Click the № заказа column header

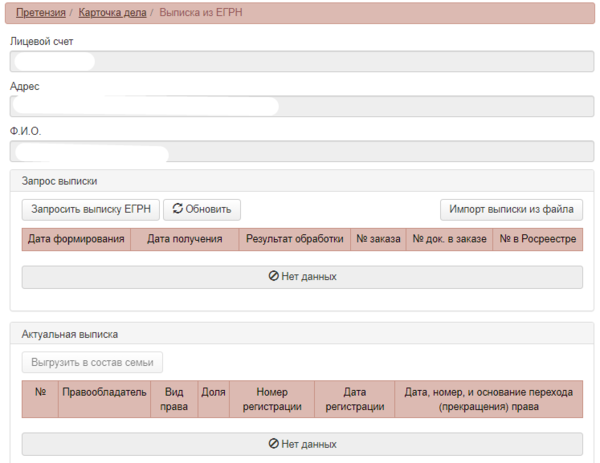click(x=378, y=240)
